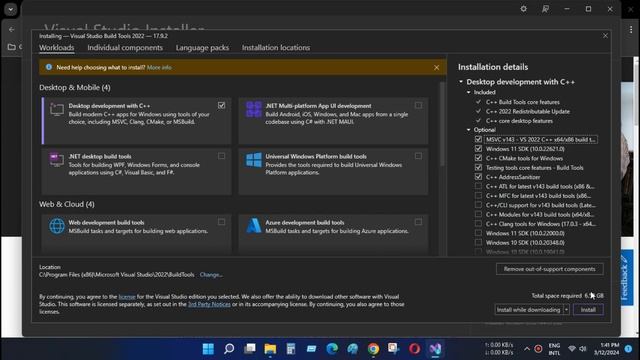
Task: Uncheck C++ AddressSanitizer option
Action: click(478, 177)
